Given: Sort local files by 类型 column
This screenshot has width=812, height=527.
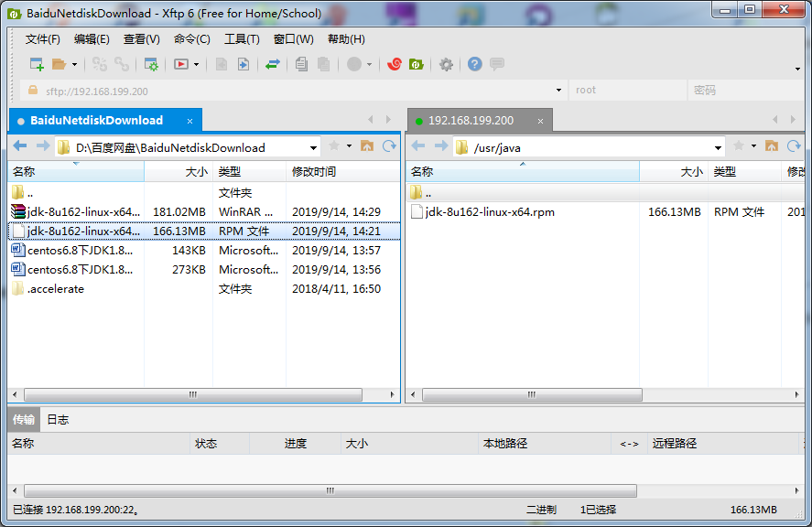Looking at the screenshot, I should pos(250,171).
